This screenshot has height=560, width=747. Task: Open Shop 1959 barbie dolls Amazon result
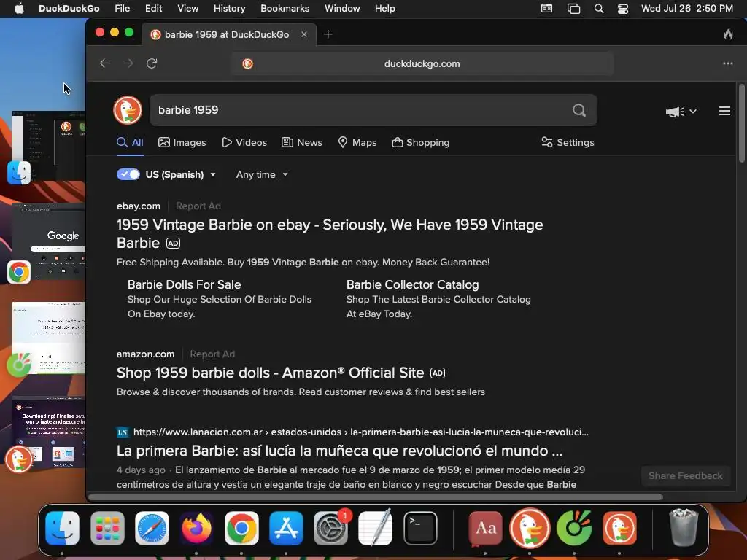[x=270, y=373]
